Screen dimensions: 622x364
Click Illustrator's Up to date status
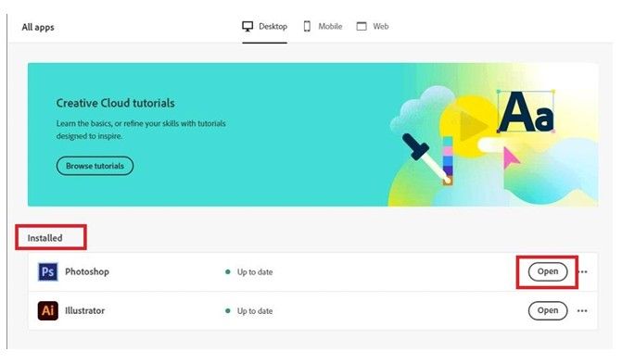point(255,311)
